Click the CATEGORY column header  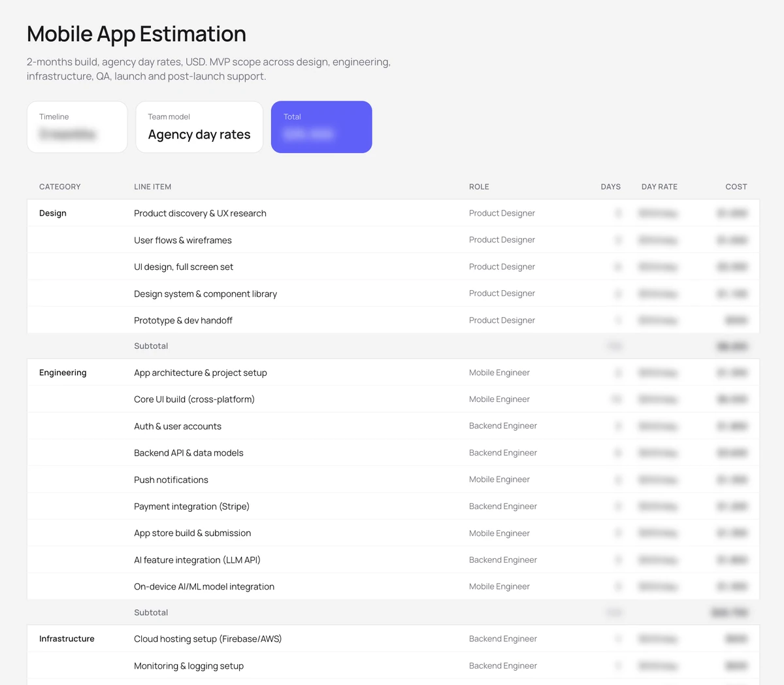[x=60, y=187]
